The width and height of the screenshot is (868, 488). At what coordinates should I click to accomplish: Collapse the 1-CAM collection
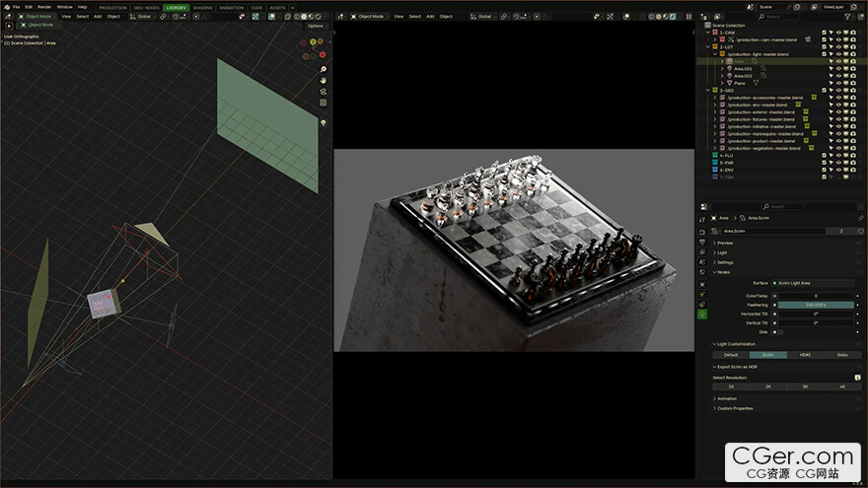708,33
